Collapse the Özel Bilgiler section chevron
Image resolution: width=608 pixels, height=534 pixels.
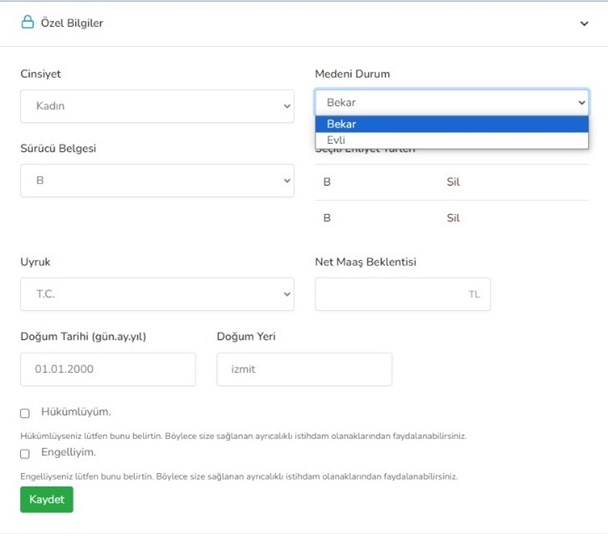pyautogui.click(x=585, y=23)
